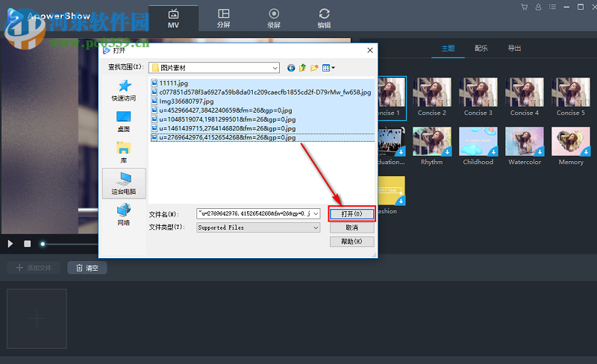
Task: Choose the Rhythm theme thumbnail
Action: click(432, 141)
